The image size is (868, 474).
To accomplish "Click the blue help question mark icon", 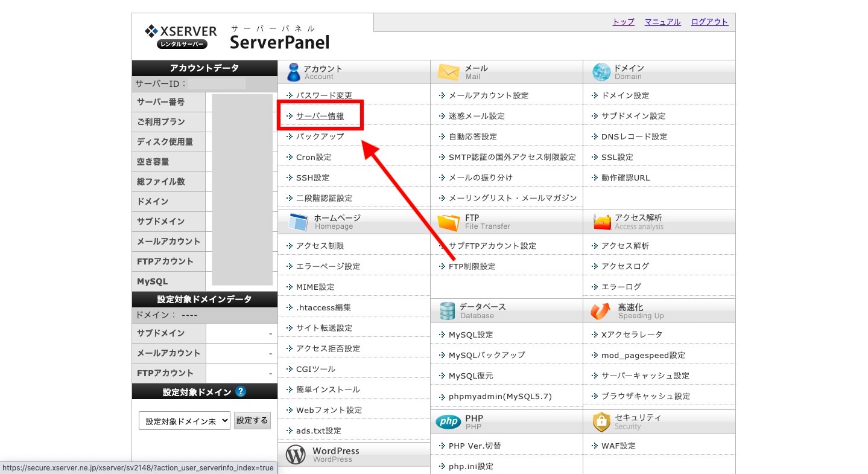I will pyautogui.click(x=241, y=391).
